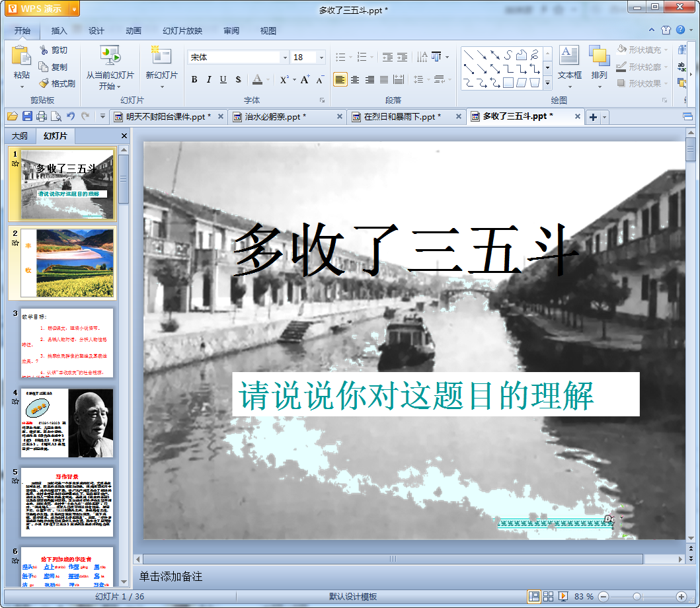Open the Insert ribbon tab
700x608 pixels.
(59, 31)
